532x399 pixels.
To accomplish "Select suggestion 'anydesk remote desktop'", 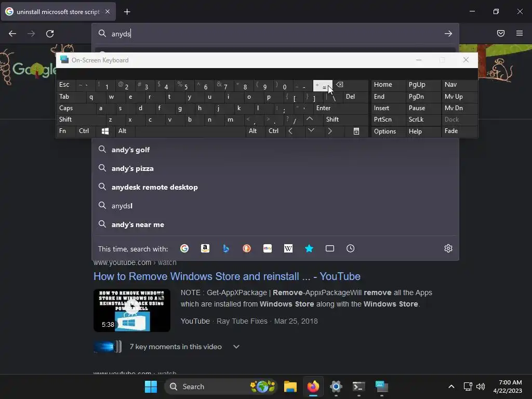I will 275,187.
